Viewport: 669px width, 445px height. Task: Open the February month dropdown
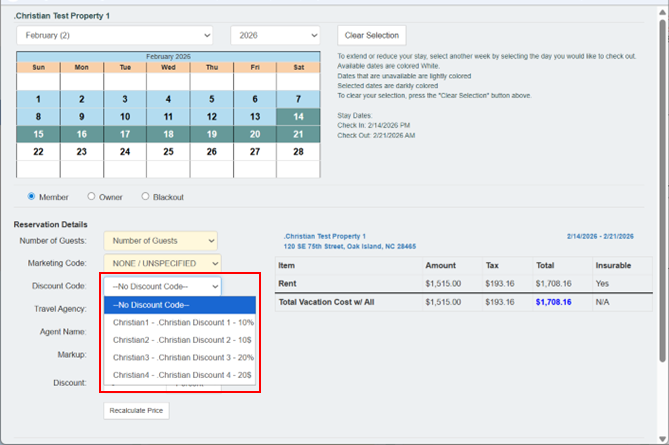click(114, 35)
